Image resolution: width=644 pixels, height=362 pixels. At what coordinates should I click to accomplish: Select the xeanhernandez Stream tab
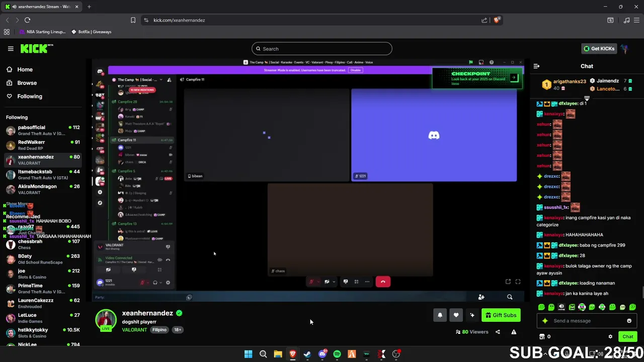click(41, 7)
